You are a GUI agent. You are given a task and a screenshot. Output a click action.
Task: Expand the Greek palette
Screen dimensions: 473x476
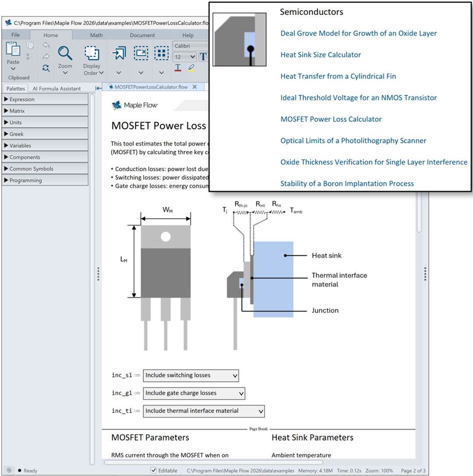pos(45,134)
